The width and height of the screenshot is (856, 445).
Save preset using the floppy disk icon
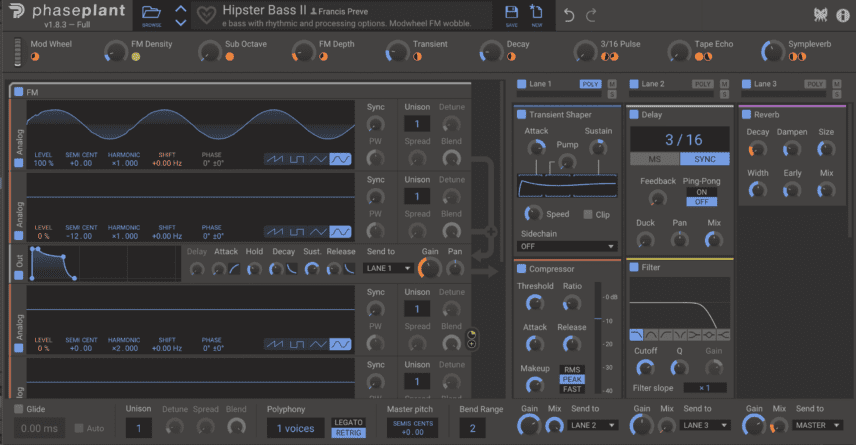point(512,13)
